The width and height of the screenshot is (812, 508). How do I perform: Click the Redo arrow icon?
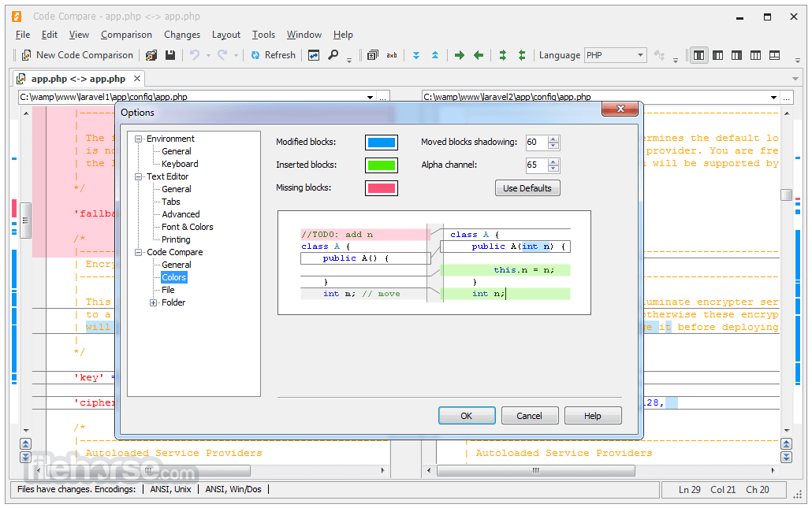pos(222,55)
